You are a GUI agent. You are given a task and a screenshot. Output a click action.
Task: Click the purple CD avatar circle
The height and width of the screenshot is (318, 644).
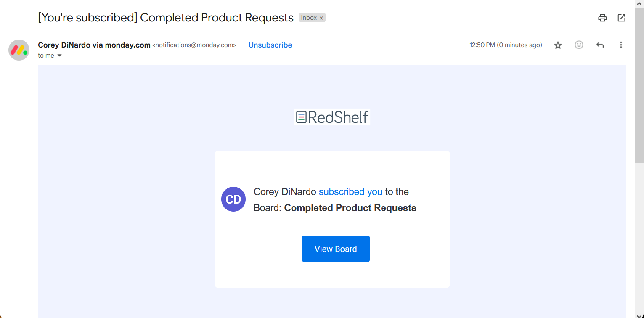pos(233,199)
